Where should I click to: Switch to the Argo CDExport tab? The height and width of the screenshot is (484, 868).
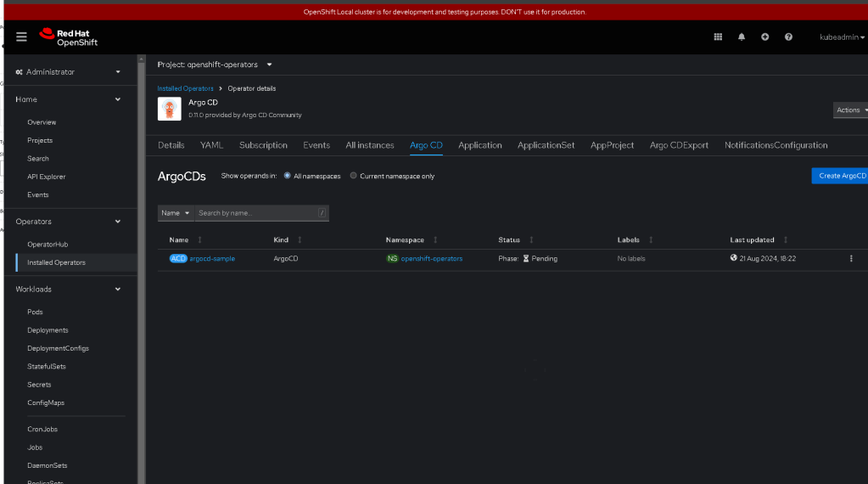click(x=679, y=145)
